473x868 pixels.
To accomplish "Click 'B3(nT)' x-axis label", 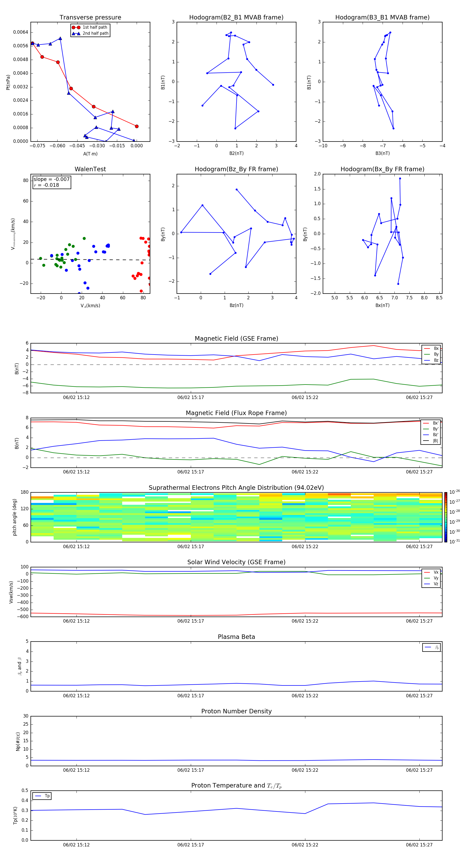I will pyautogui.click(x=382, y=153).
